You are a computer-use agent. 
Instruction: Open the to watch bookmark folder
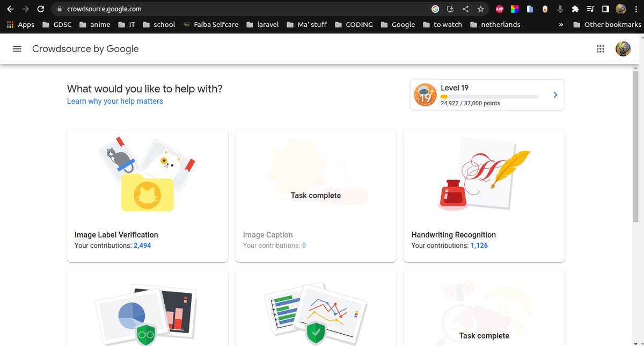pyautogui.click(x=442, y=25)
